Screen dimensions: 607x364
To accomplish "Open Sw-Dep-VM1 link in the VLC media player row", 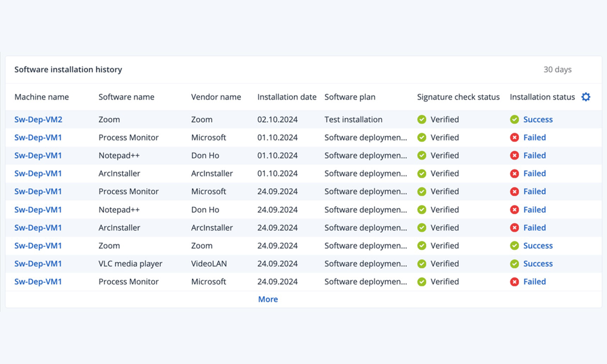I will 38,264.
